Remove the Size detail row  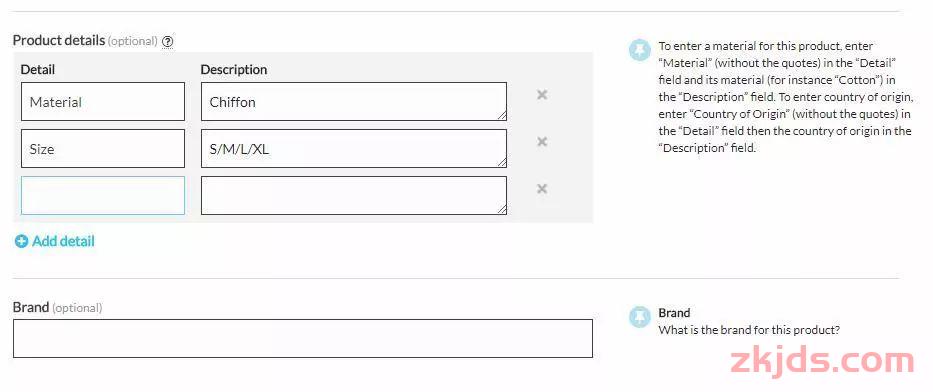pos(542,142)
